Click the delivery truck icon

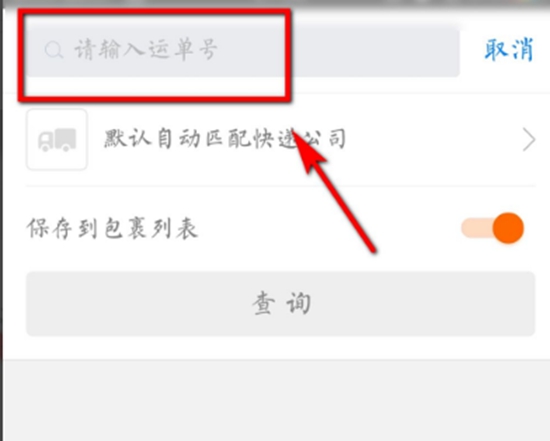57,139
